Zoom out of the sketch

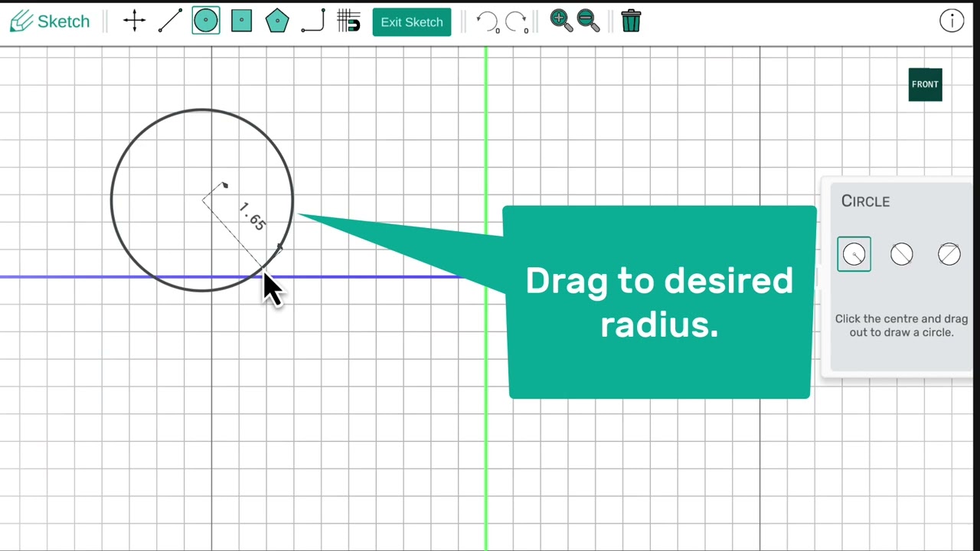(x=588, y=21)
